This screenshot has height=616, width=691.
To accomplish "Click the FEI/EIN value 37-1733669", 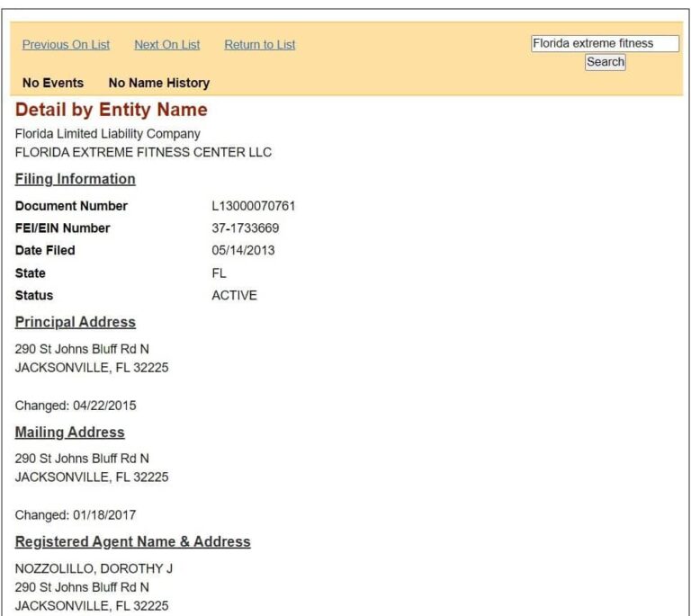I will (x=245, y=228).
